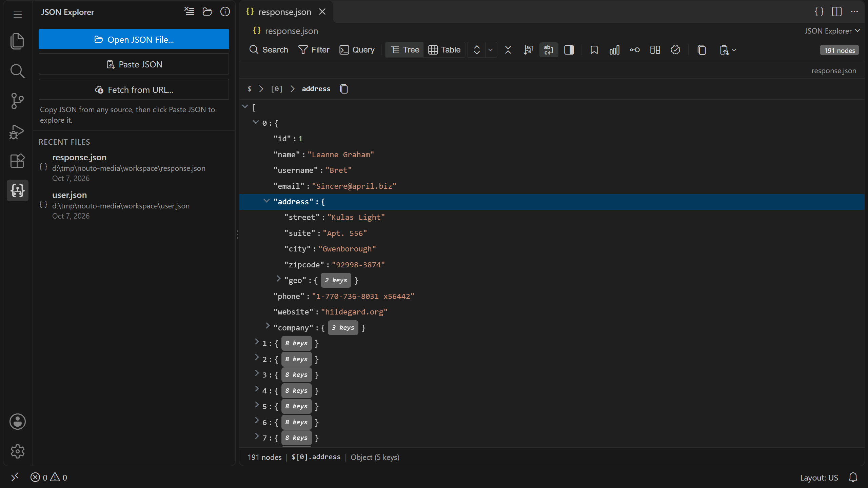This screenshot has width=868, height=488.
Task: Open the Explorer files icon in activity bar
Action: [x=17, y=41]
